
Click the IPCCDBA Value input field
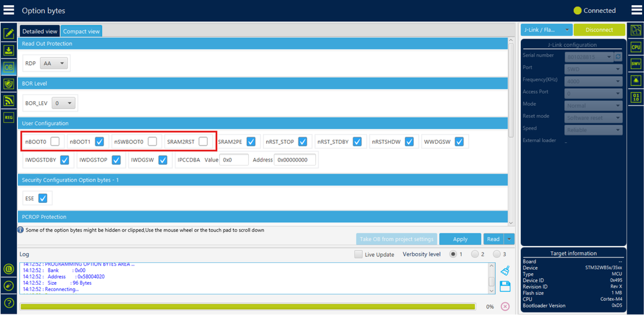coord(234,160)
